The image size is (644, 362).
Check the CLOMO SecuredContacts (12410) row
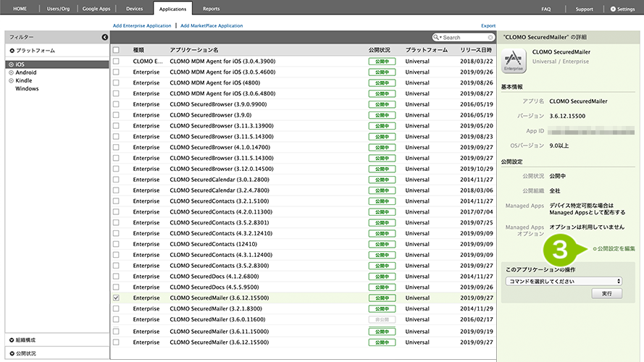[116, 244]
